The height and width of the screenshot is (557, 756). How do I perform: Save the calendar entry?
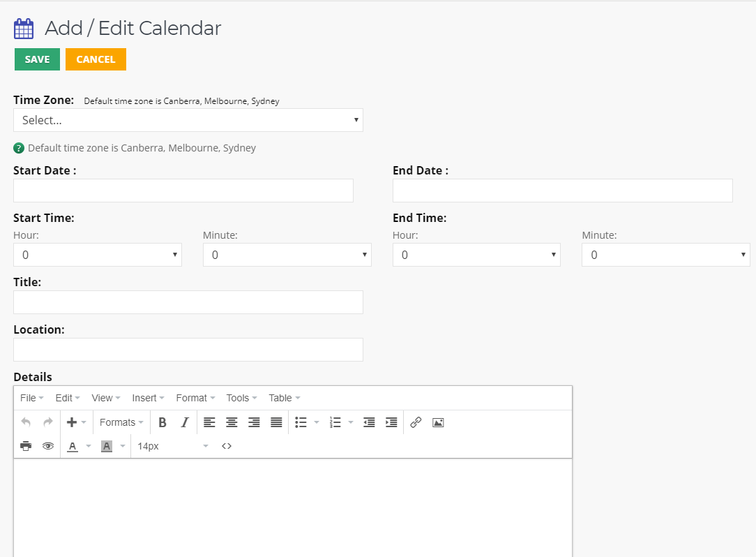pyautogui.click(x=37, y=59)
